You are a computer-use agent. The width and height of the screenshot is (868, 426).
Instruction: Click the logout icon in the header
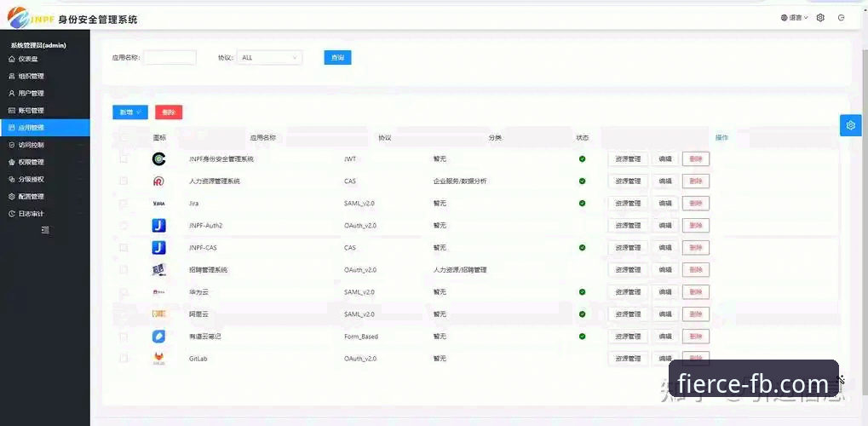(842, 18)
